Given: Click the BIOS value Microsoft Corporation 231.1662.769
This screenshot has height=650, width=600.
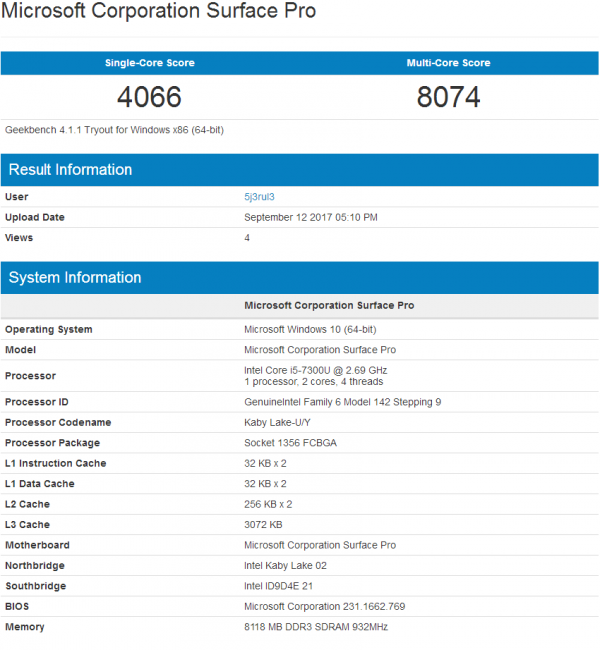Looking at the screenshot, I should [x=324, y=606].
